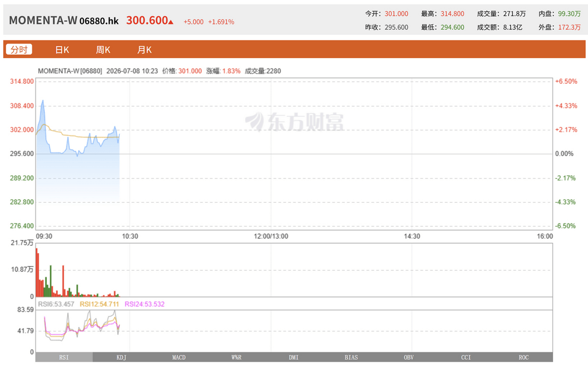Image resolution: width=588 pixels, height=366 pixels.
Task: Click the +6.50% right axis label
Action: 566,81
